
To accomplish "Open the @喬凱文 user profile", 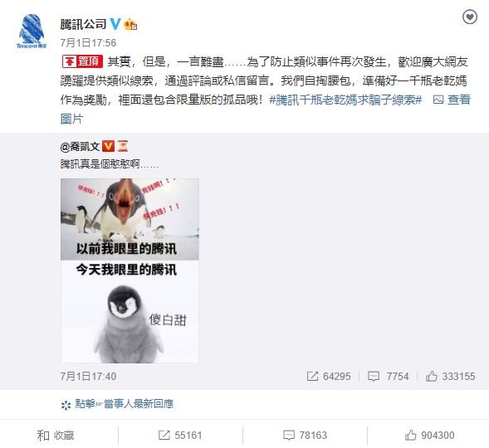I will 81,146.
